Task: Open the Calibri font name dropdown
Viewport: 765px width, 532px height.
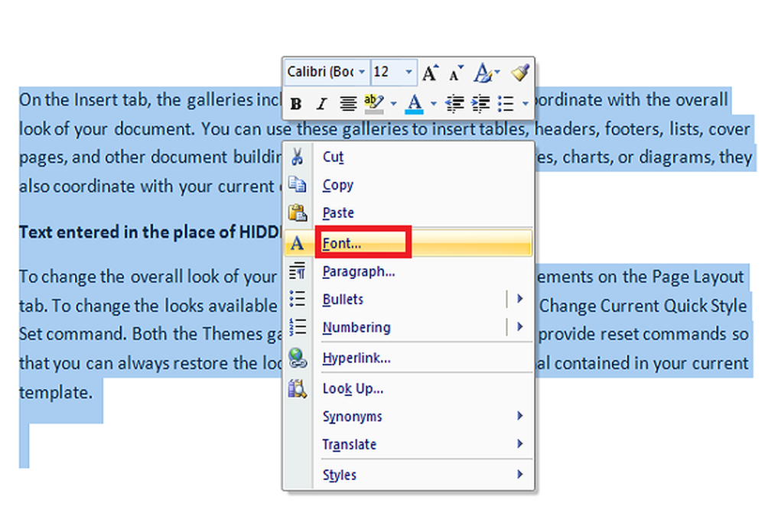Action: pyautogui.click(x=362, y=73)
